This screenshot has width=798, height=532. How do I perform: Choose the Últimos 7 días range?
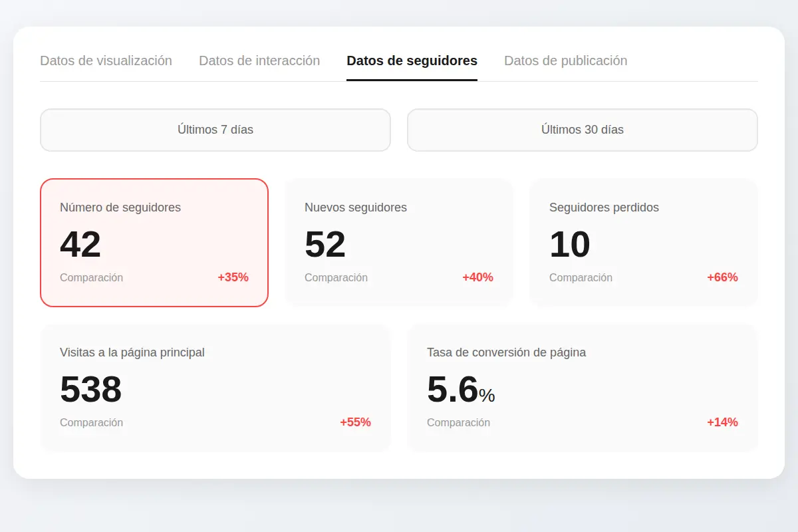215,130
